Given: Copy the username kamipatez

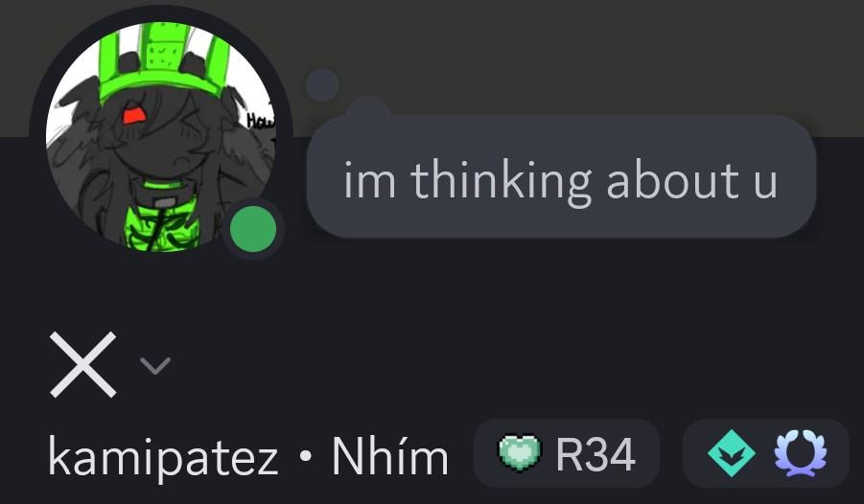Looking at the screenshot, I should pyautogui.click(x=163, y=458).
